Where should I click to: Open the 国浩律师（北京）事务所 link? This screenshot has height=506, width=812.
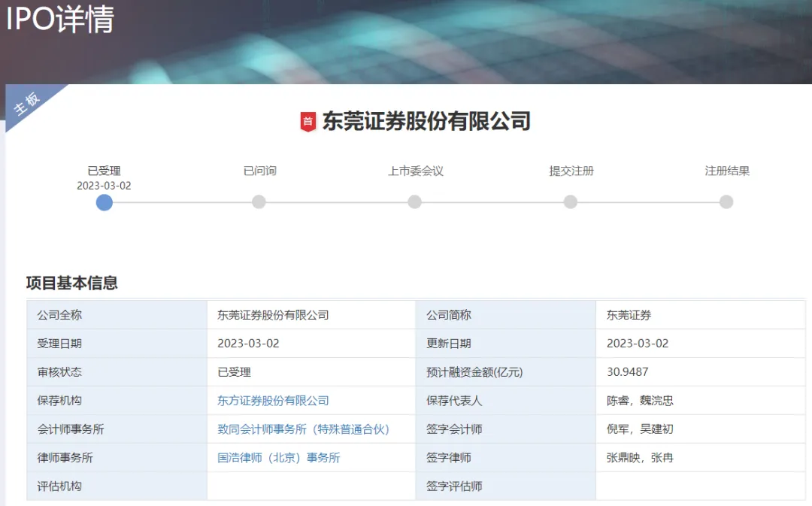point(279,457)
